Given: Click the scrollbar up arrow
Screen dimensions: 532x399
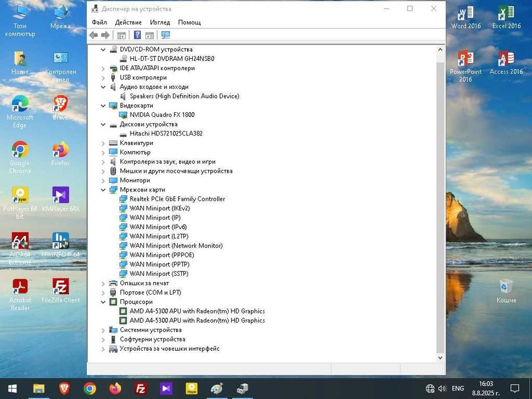Looking at the screenshot, I should click(x=440, y=50).
